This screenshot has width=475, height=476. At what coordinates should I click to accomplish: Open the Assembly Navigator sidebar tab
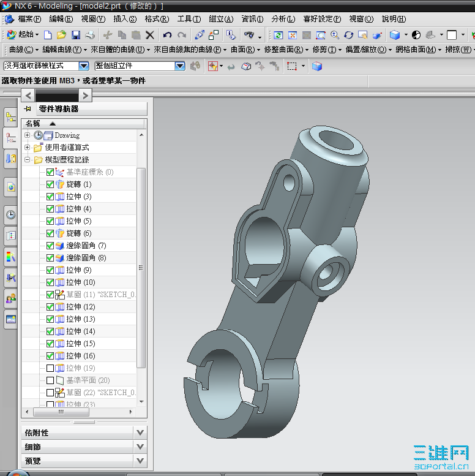coord(11,117)
